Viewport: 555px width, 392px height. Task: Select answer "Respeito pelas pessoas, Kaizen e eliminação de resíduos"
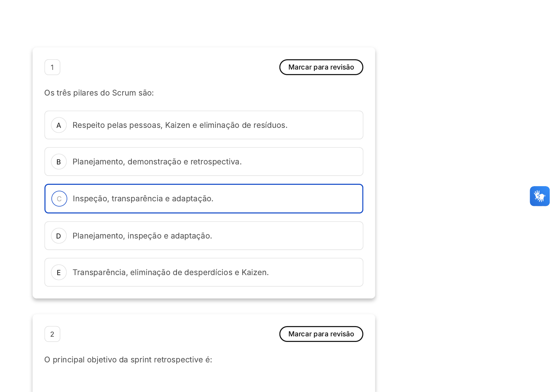point(180,125)
